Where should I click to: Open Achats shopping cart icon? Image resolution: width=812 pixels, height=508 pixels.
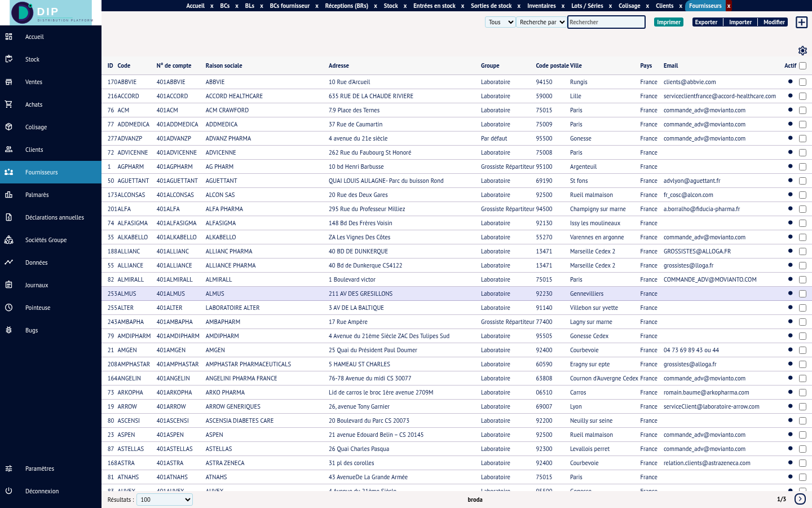point(9,104)
